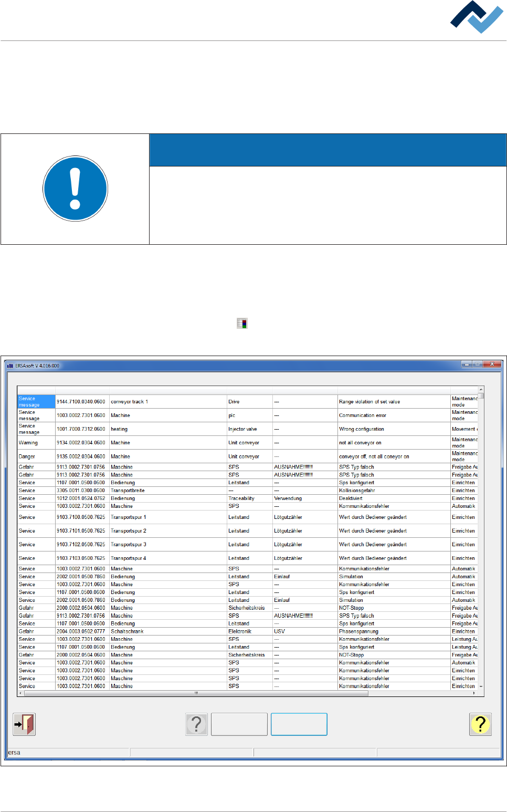
Task: Click the small table grid icon above window
Action: pyautogui.click(x=242, y=324)
